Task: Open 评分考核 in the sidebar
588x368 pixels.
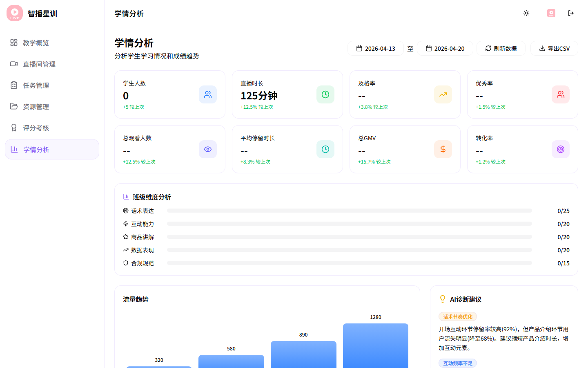Action: tap(52, 128)
